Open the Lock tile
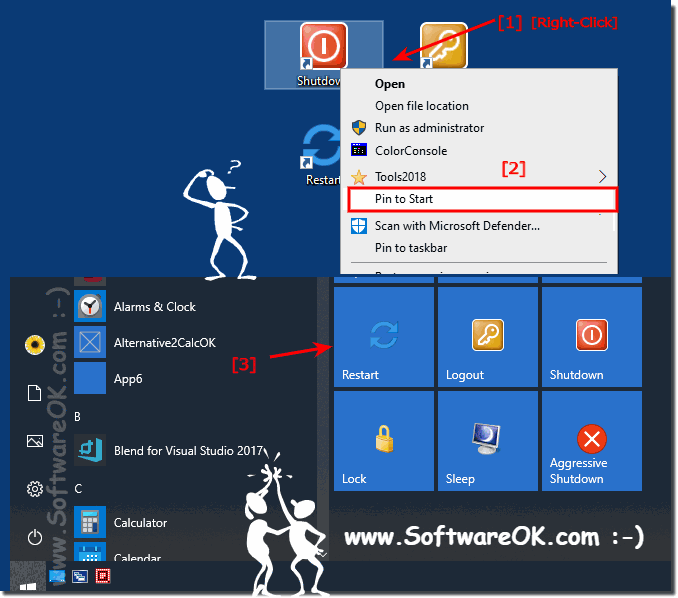 (384, 441)
